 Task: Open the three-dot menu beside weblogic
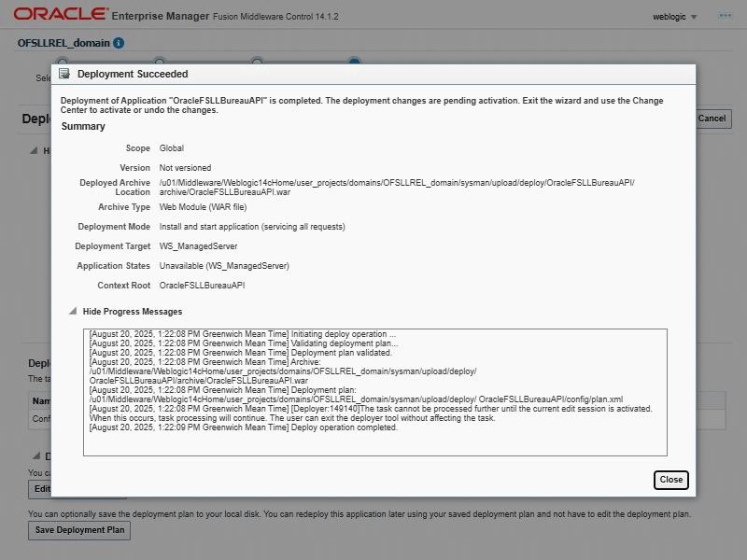click(x=725, y=16)
